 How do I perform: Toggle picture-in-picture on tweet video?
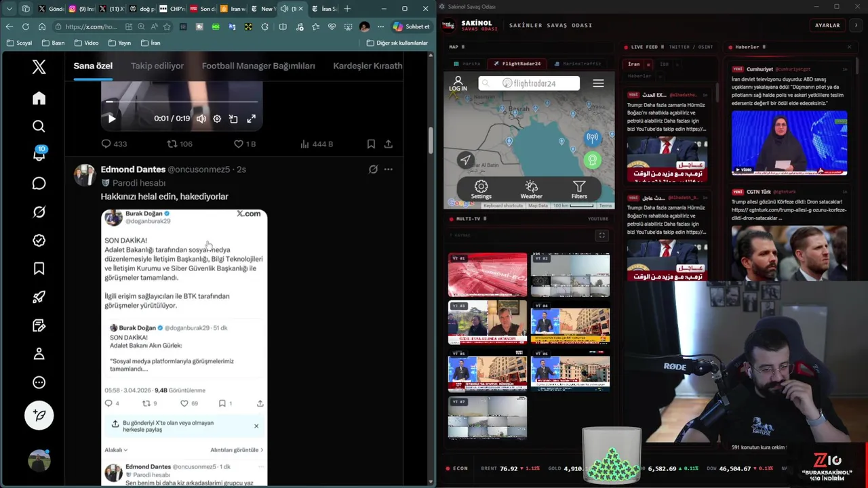tap(233, 119)
